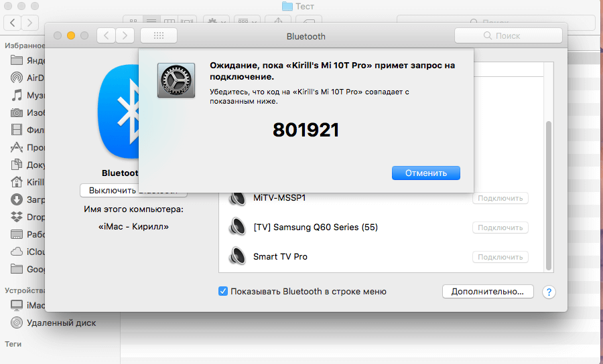Go forward in Finder window
Screen dimensions: 603x364
30,23
